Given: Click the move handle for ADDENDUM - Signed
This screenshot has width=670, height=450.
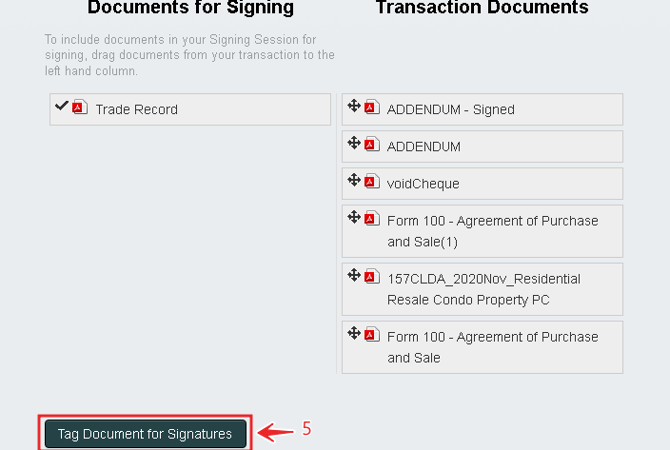Looking at the screenshot, I should coord(353,106).
